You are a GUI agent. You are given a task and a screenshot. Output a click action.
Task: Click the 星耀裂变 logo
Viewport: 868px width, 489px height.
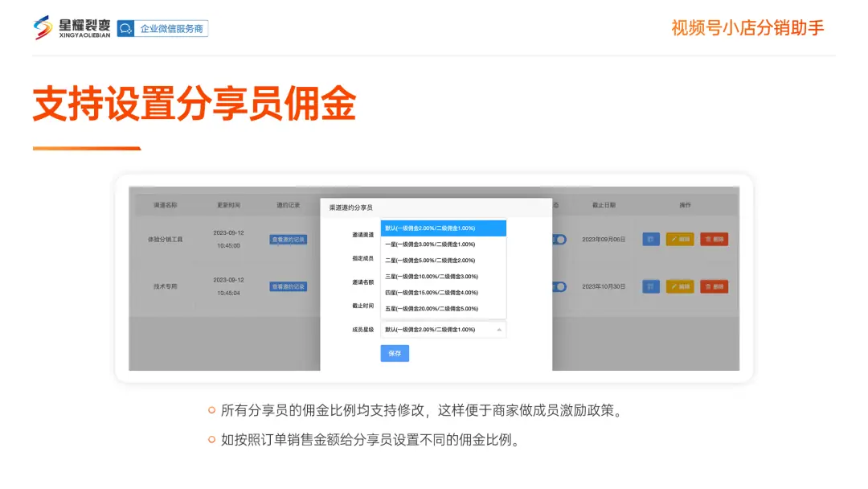[x=72, y=27]
